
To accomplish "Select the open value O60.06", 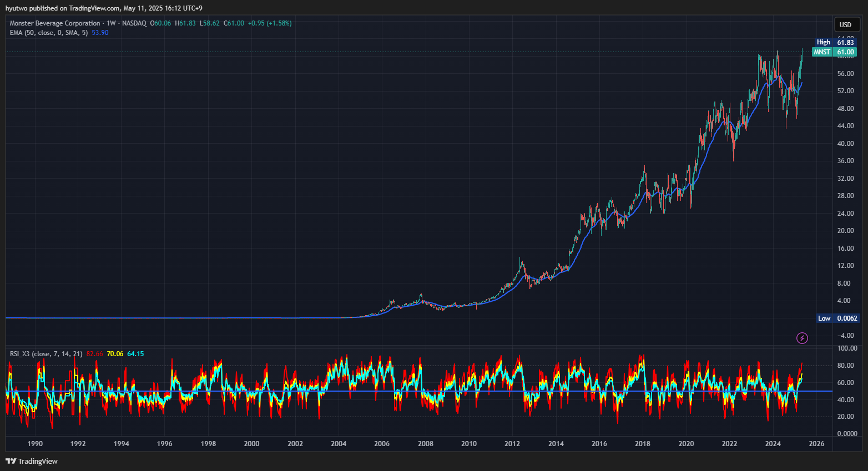I will tap(160, 23).
